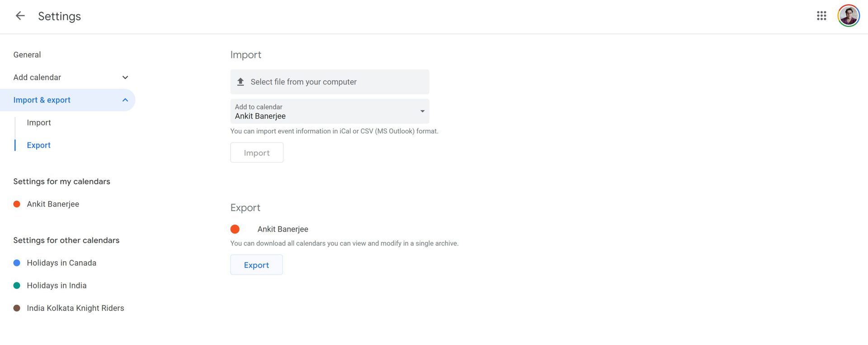Screen dimensions: 868x345
Task: Open Holidays in India calendar settings
Action: point(57,285)
